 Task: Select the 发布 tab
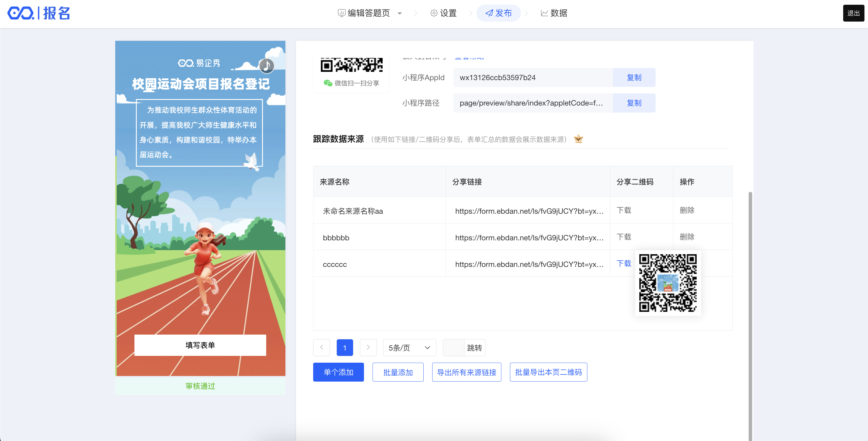click(x=498, y=13)
